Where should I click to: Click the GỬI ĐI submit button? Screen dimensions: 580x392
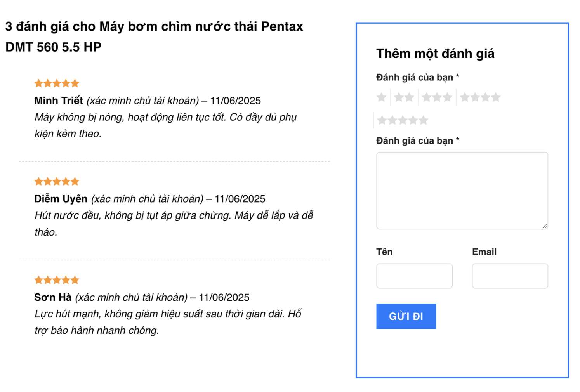[x=406, y=316]
